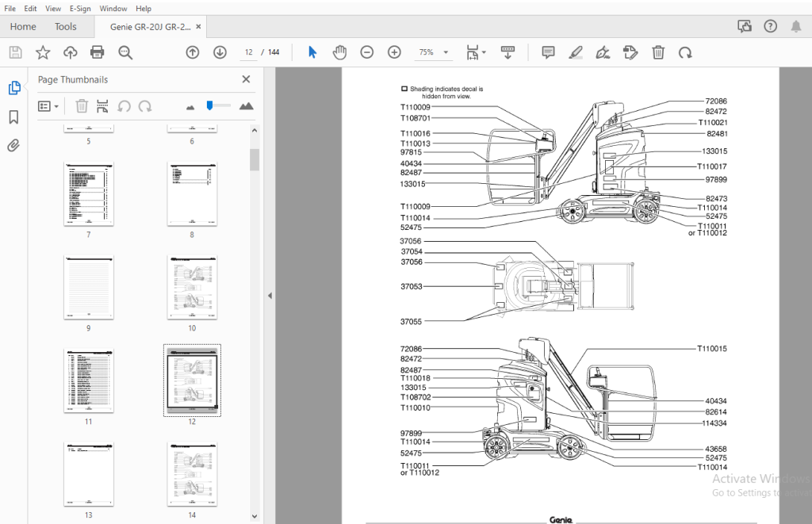This screenshot has height=524, width=812.
Task: Select page 14 thumbnail
Action: click(x=192, y=474)
